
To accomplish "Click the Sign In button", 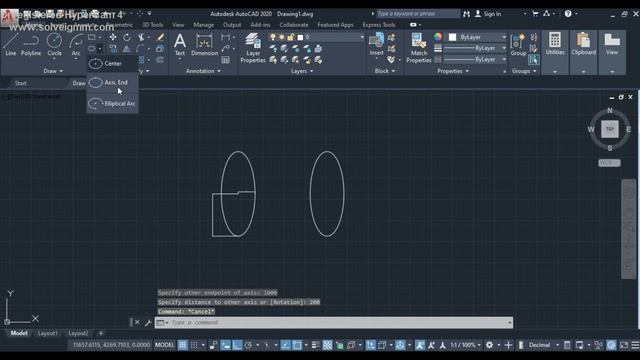I will tap(488, 14).
